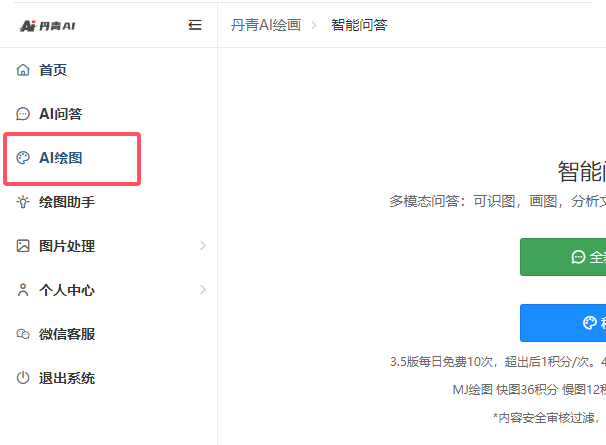Click the lightbulb icon for 绘图助手
Viewport: 606px width, 445px height.
click(x=23, y=202)
